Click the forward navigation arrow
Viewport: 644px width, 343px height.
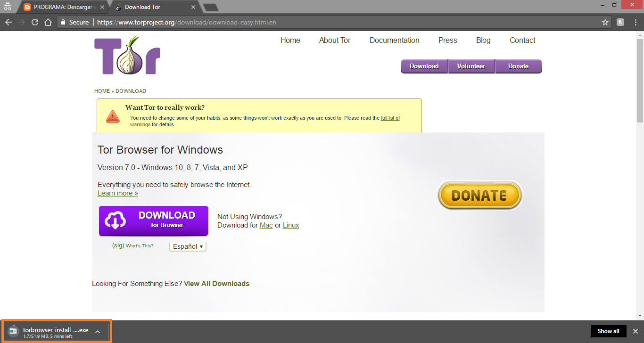pyautogui.click(x=22, y=22)
